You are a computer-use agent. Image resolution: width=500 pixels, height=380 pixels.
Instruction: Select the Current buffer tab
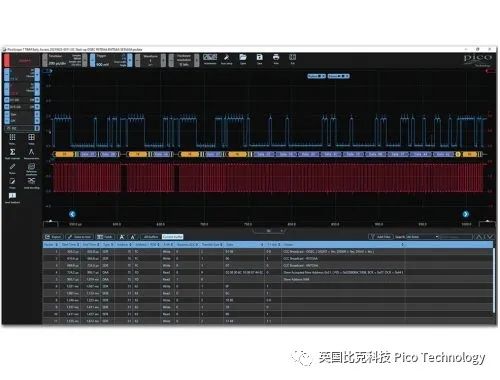(173, 237)
